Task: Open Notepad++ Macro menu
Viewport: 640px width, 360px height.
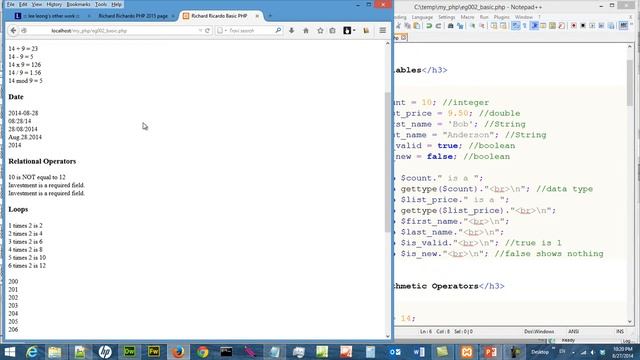Action: [467, 17]
